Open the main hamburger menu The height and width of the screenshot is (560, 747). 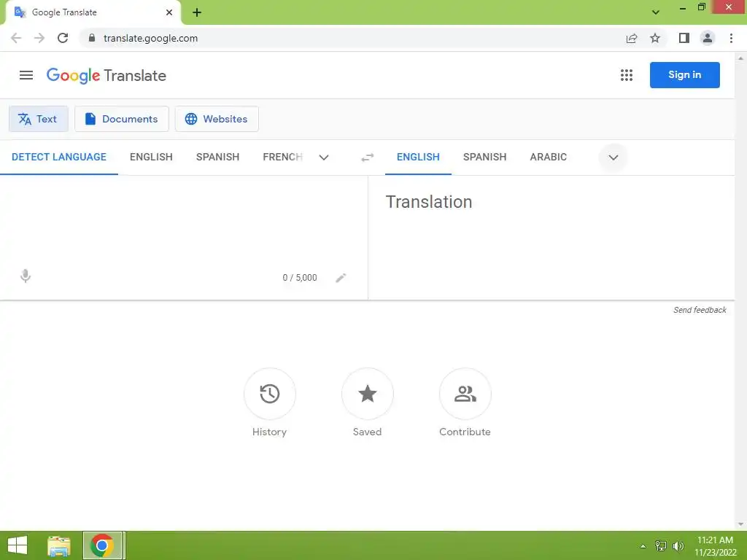[26, 75]
